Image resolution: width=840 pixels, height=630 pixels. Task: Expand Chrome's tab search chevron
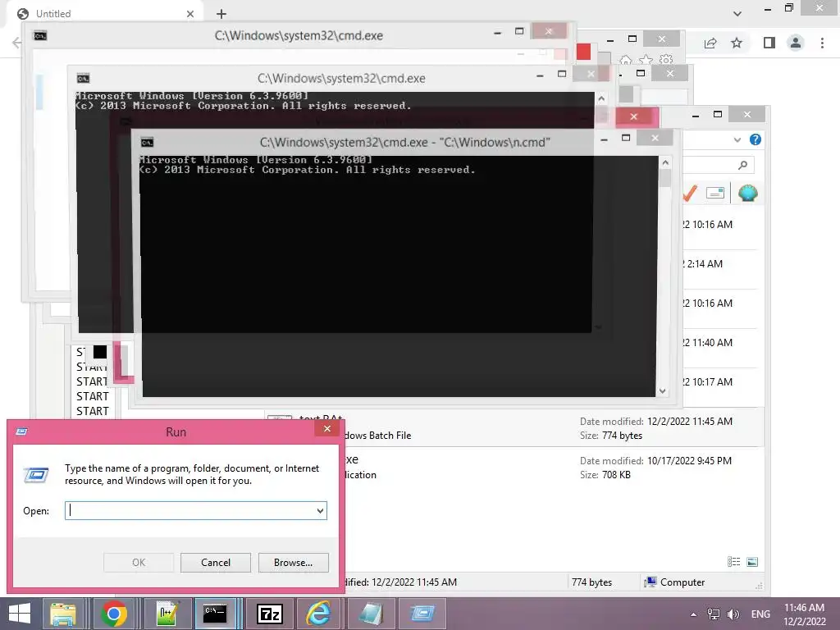[x=737, y=14]
